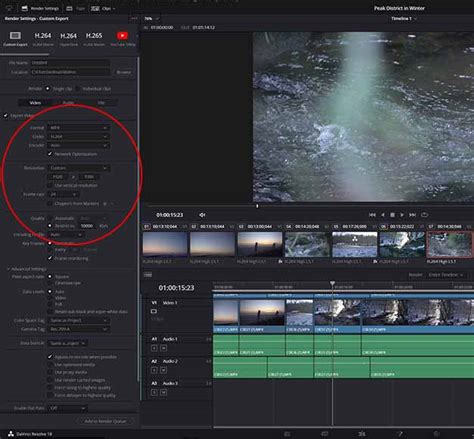Choose the YouTube export preset icon
The image size is (474, 439).
pyautogui.click(x=122, y=35)
